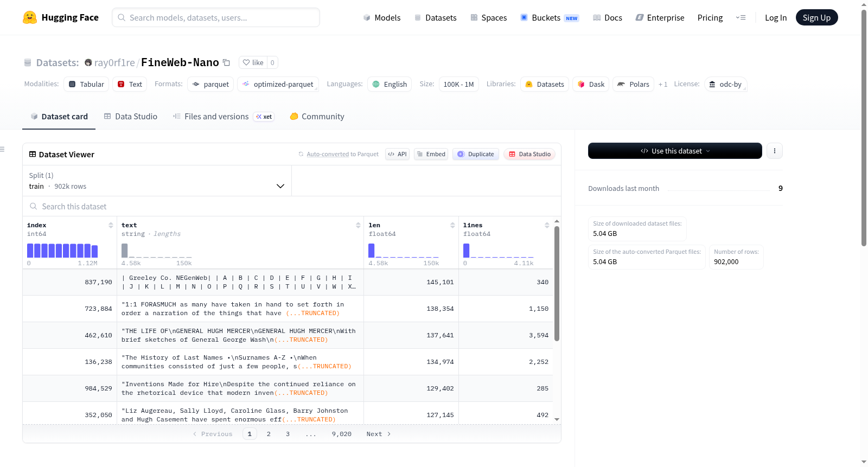Click the Duplicate button
The width and height of the screenshot is (868, 467).
point(476,154)
